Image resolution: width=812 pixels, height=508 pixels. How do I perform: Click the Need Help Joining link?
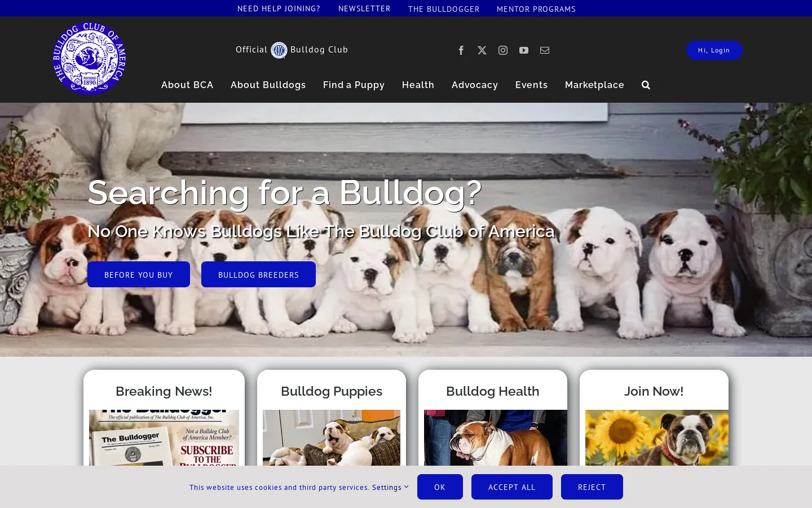click(x=279, y=8)
